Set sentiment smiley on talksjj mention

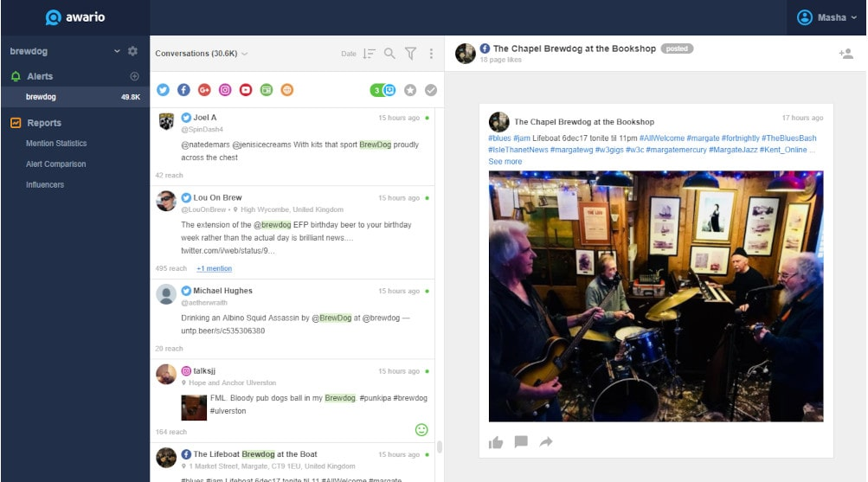(421, 430)
